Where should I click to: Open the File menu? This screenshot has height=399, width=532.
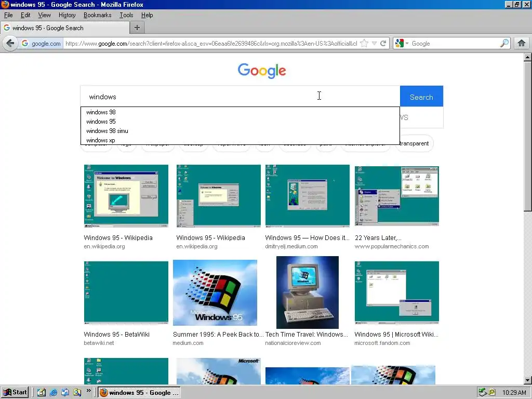(8, 15)
